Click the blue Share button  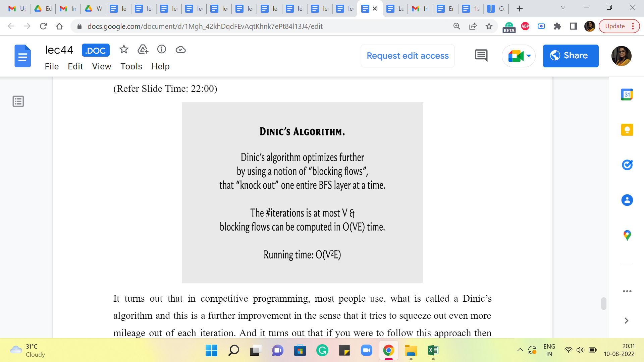571,56
